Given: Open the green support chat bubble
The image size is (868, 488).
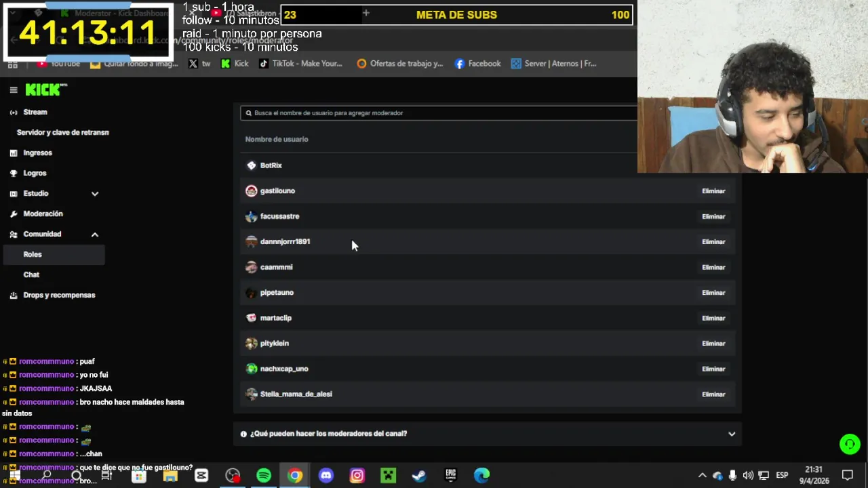Looking at the screenshot, I should click(x=850, y=444).
